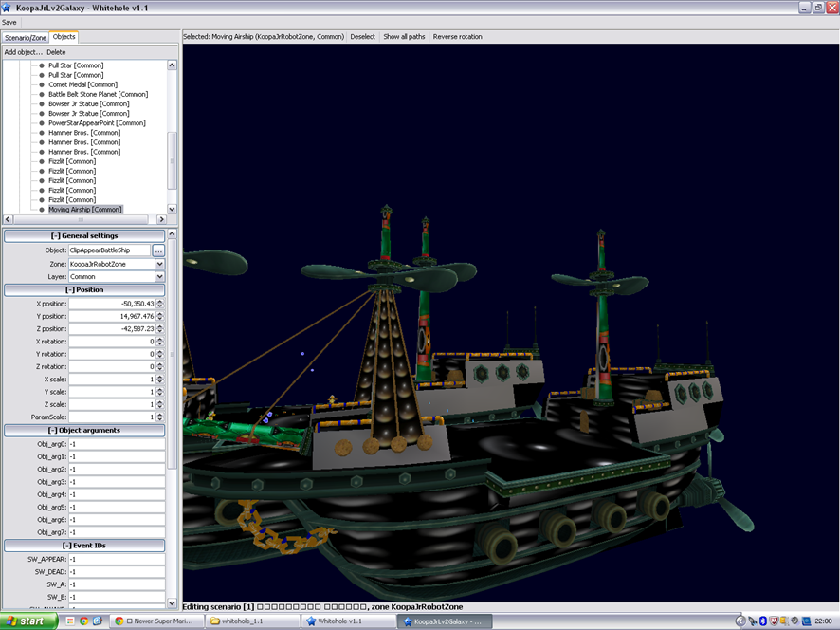This screenshot has height=630, width=840.
Task: Collapse the Event IDs section
Action: (84, 546)
